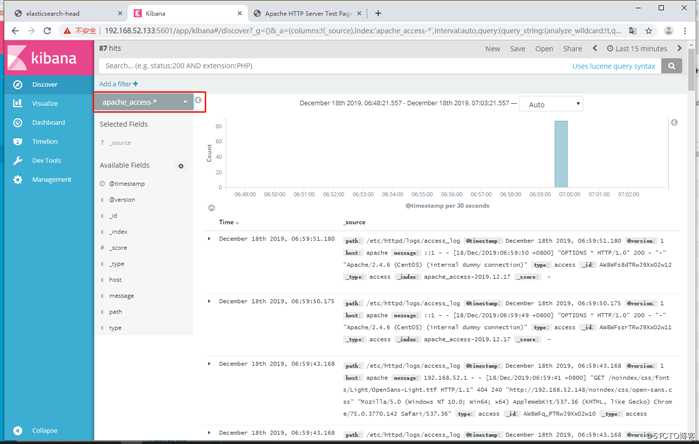Hide the chart using top-right chart icon
This screenshot has height=444, width=699.
click(674, 123)
